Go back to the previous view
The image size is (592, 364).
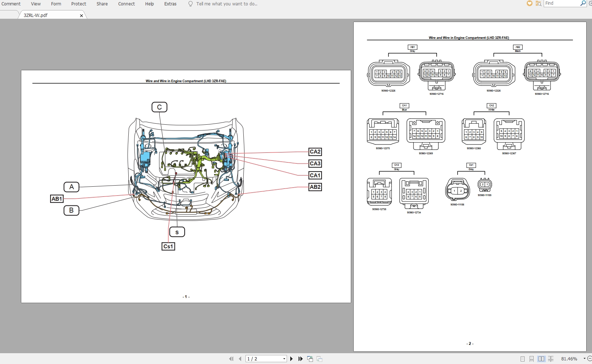pyautogui.click(x=310, y=359)
